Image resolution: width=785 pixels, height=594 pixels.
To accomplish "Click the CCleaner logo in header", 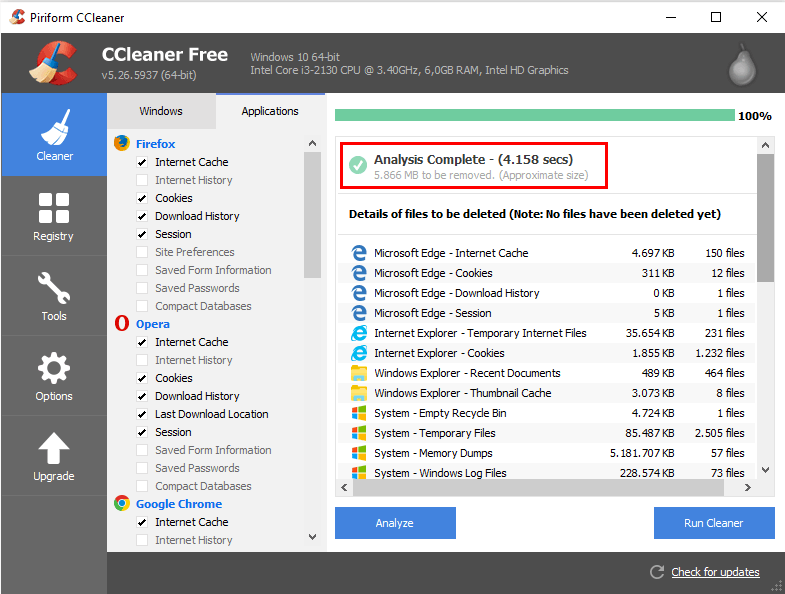I will tap(54, 63).
